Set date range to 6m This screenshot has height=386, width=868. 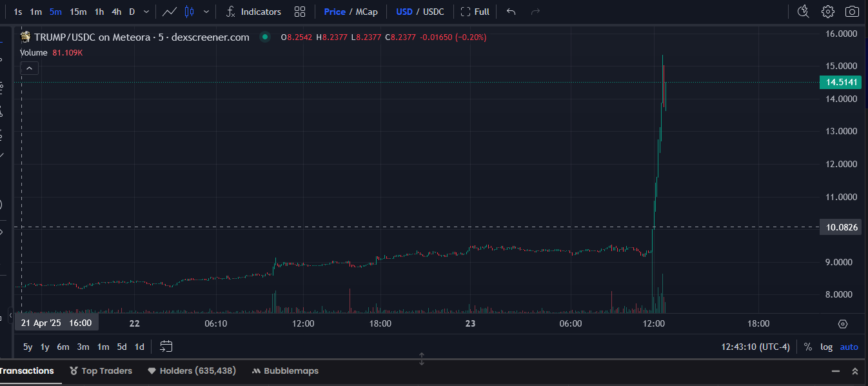(x=63, y=347)
